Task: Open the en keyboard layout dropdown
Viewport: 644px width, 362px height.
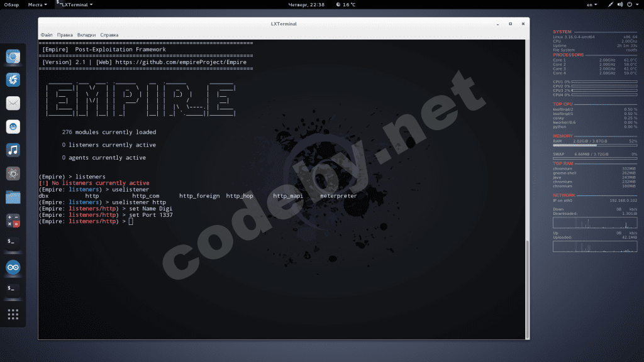Action: pos(592,4)
